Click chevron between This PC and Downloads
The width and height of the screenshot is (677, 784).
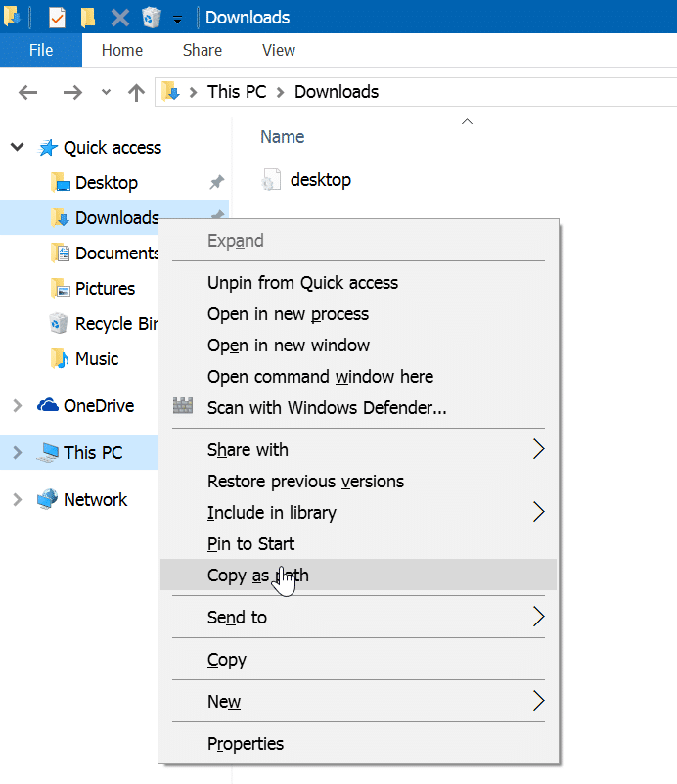(x=281, y=92)
